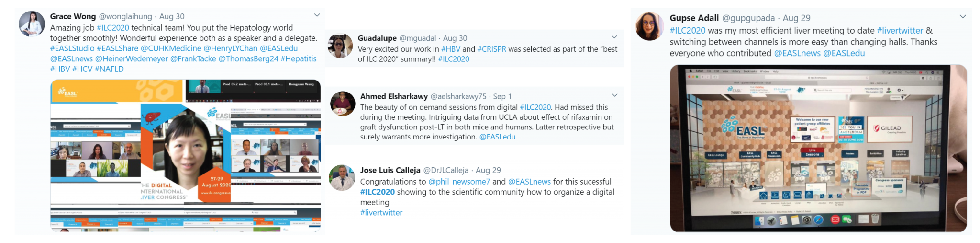Open the #livertwitter hashtag under Calleja's tweet

pos(381,213)
